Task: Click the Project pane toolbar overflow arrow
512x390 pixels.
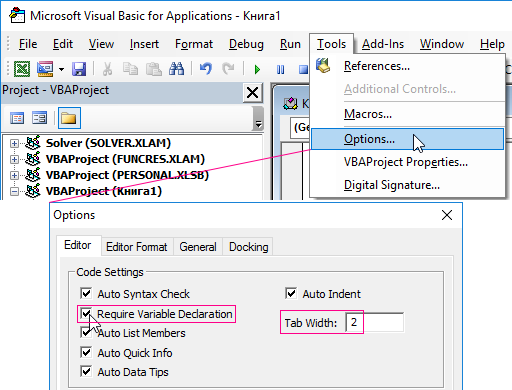Action: point(258,119)
